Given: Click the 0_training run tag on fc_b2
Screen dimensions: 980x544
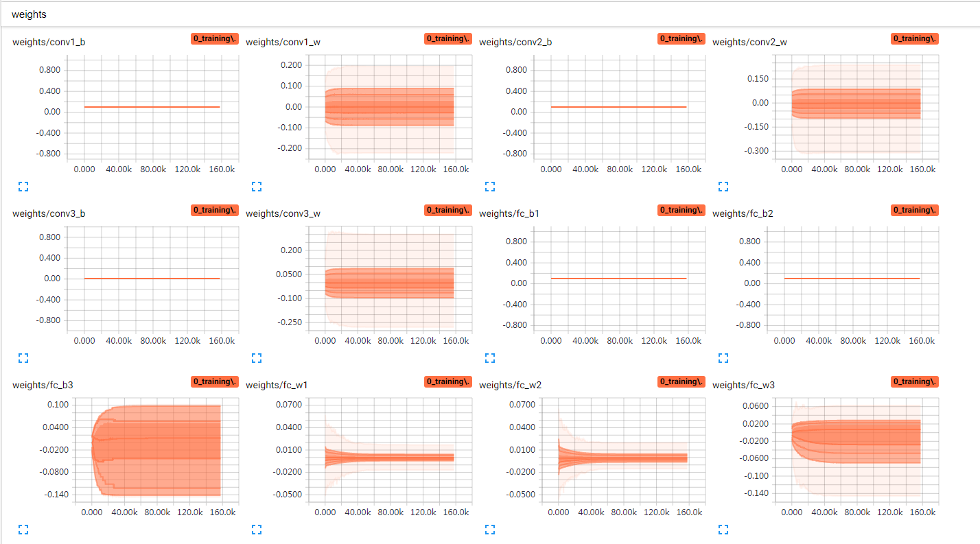Looking at the screenshot, I should click(x=915, y=210).
